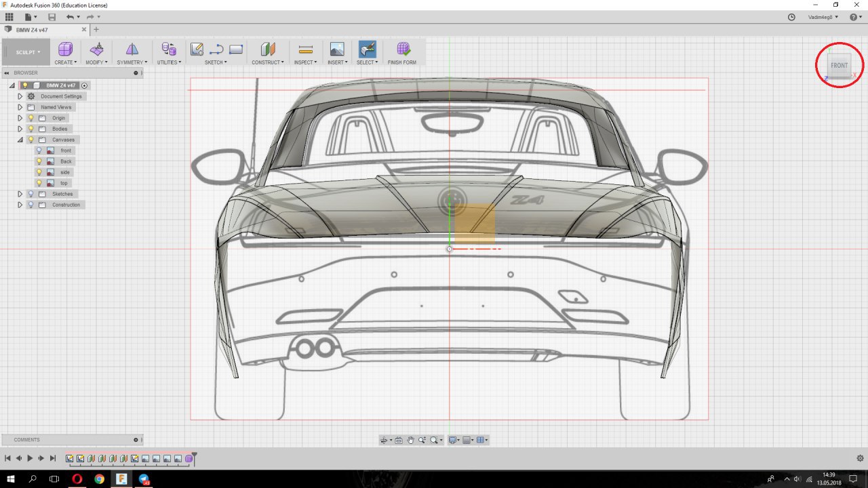Play the timeline
Image resolution: width=868 pixels, height=488 pixels.
pyautogui.click(x=30, y=459)
